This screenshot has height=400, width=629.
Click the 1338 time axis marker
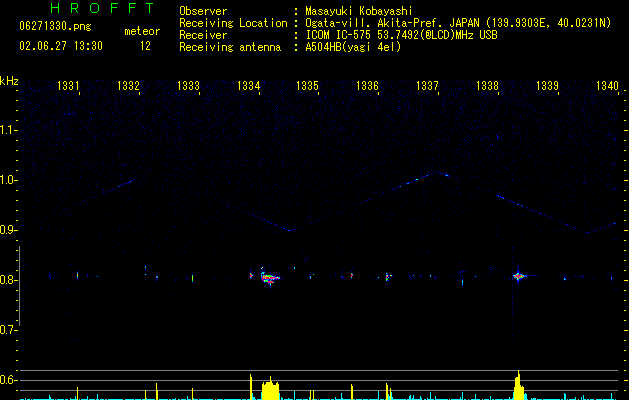(x=487, y=85)
